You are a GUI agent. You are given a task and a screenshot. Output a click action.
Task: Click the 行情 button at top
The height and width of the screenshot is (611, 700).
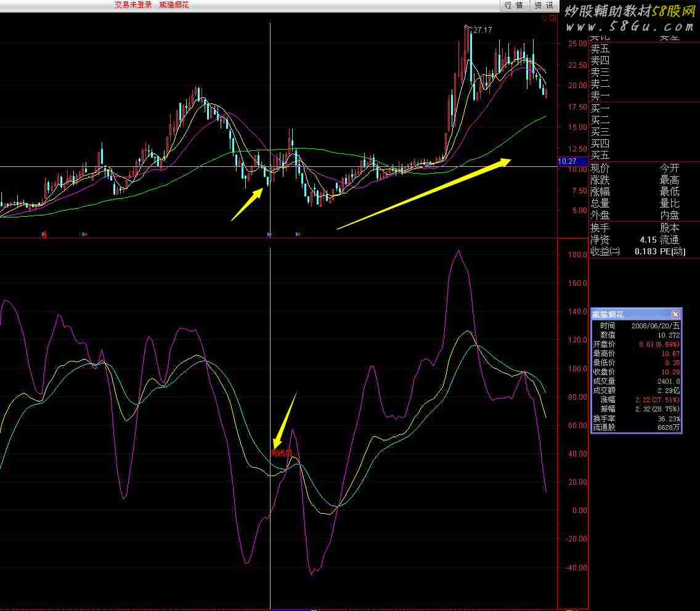coord(513,6)
